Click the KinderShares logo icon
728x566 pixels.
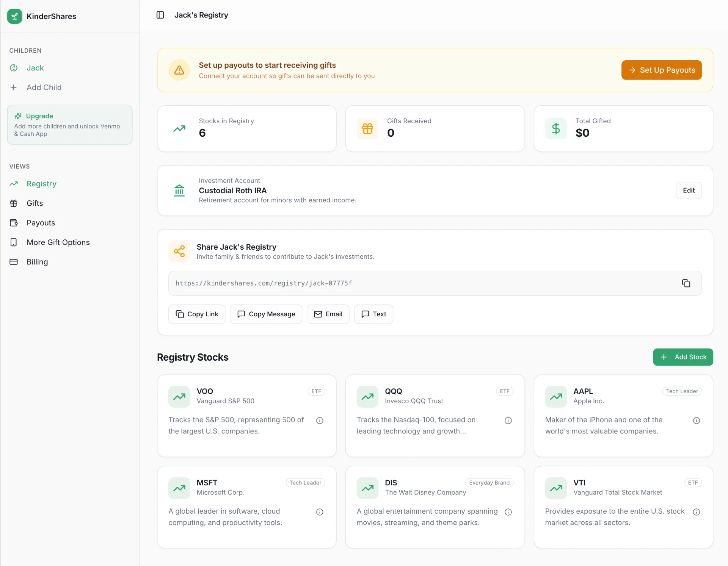[x=15, y=16]
